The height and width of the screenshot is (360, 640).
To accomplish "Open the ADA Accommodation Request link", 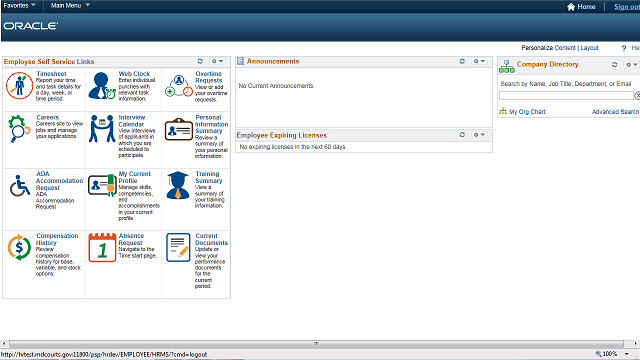I will 59,181.
